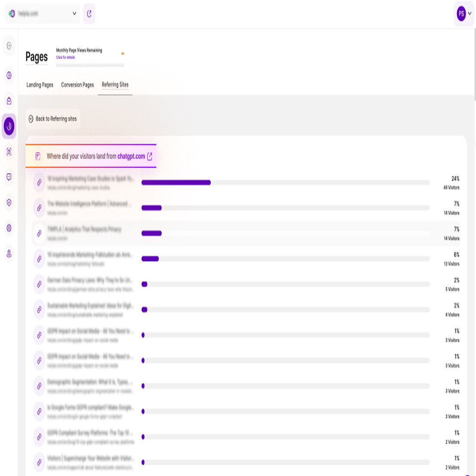The height and width of the screenshot is (476, 476).
Task: Select the Back to Referring sites button
Action: tap(53, 119)
